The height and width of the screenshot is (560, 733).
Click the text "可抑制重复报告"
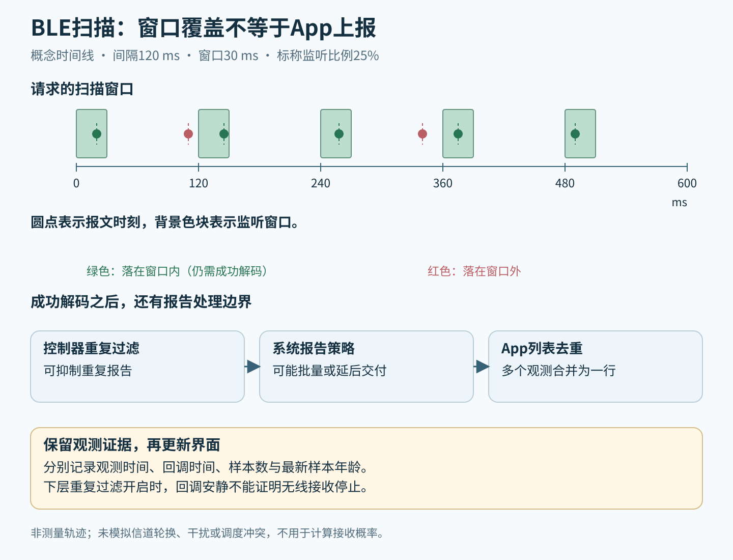click(x=88, y=371)
